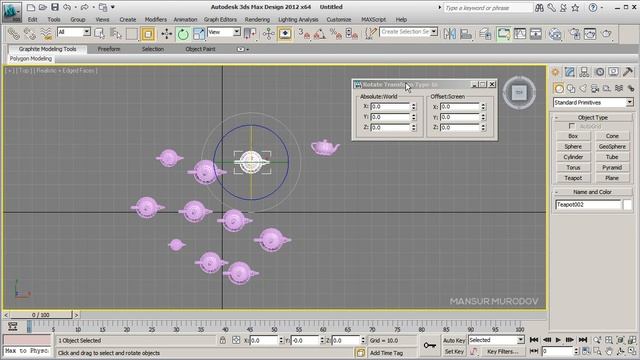
Task: Toggle Auto Key mode
Action: (454, 340)
